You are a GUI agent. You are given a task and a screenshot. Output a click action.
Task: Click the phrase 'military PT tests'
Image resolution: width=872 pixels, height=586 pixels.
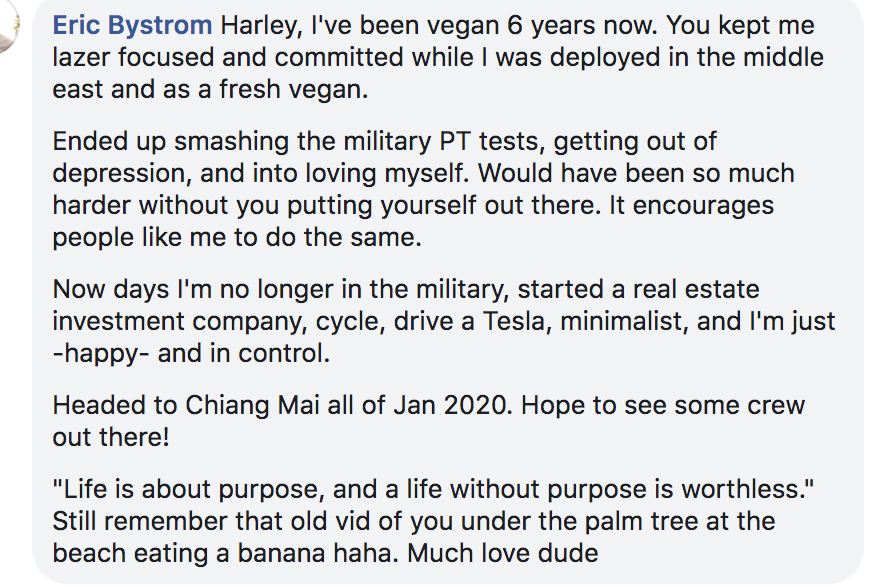(x=444, y=142)
